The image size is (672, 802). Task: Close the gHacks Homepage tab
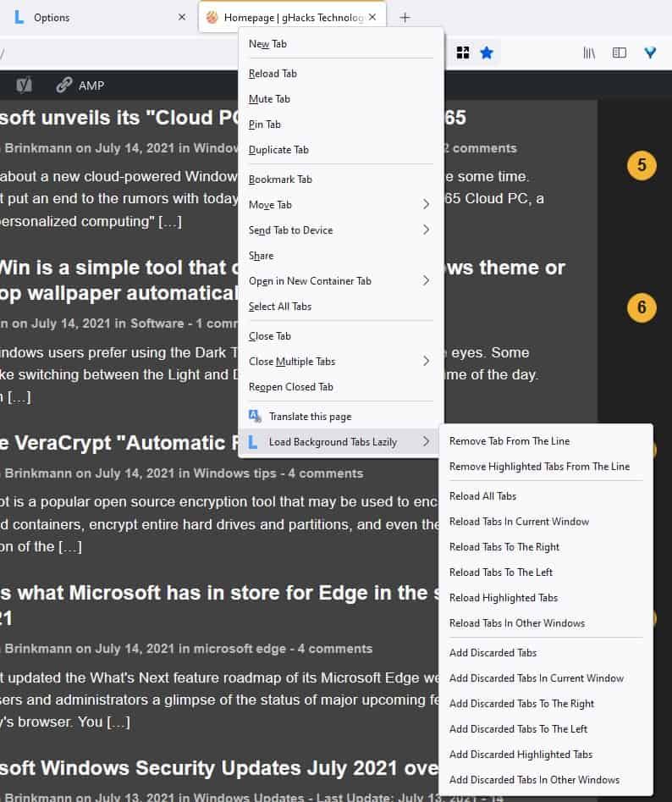click(x=372, y=18)
